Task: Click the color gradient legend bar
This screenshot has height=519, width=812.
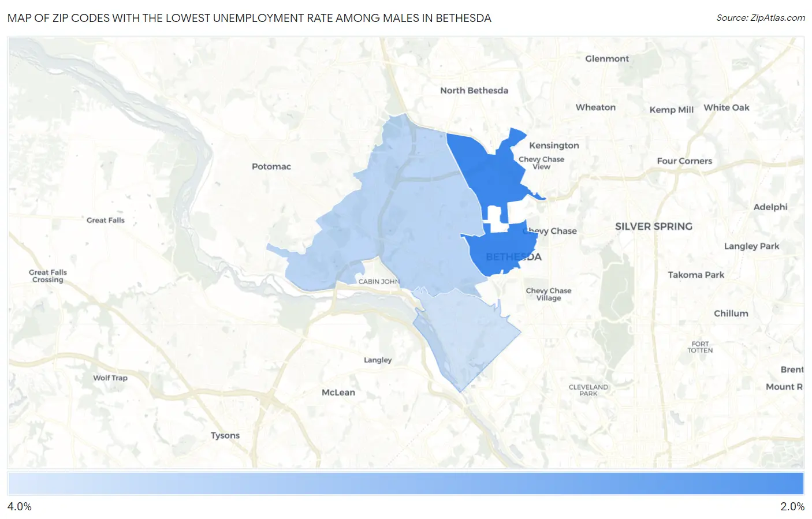Action: pyautogui.click(x=405, y=484)
